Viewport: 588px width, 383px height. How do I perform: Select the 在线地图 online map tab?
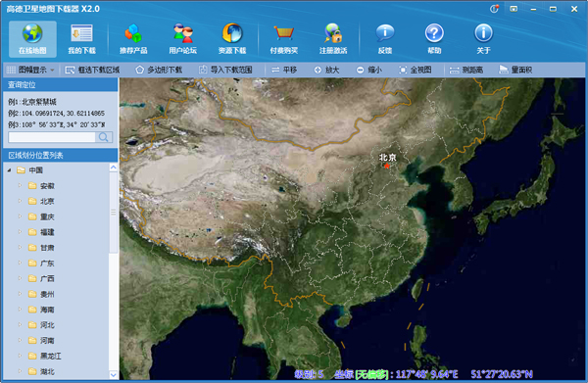pyautogui.click(x=32, y=39)
